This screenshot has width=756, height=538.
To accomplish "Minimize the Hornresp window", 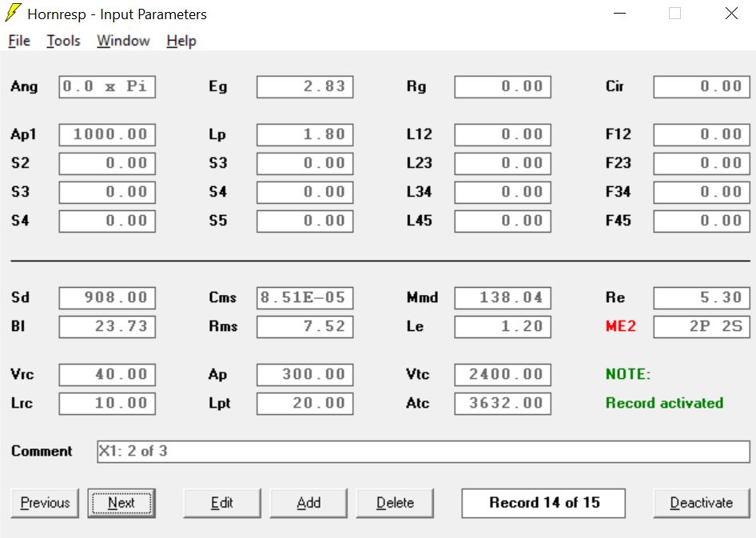I will [x=619, y=14].
